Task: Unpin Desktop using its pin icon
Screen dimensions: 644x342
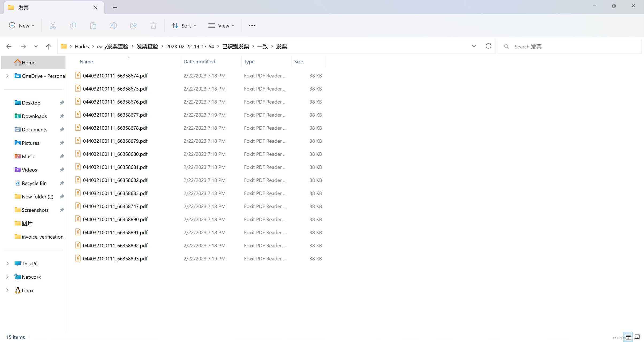Action: (x=62, y=103)
